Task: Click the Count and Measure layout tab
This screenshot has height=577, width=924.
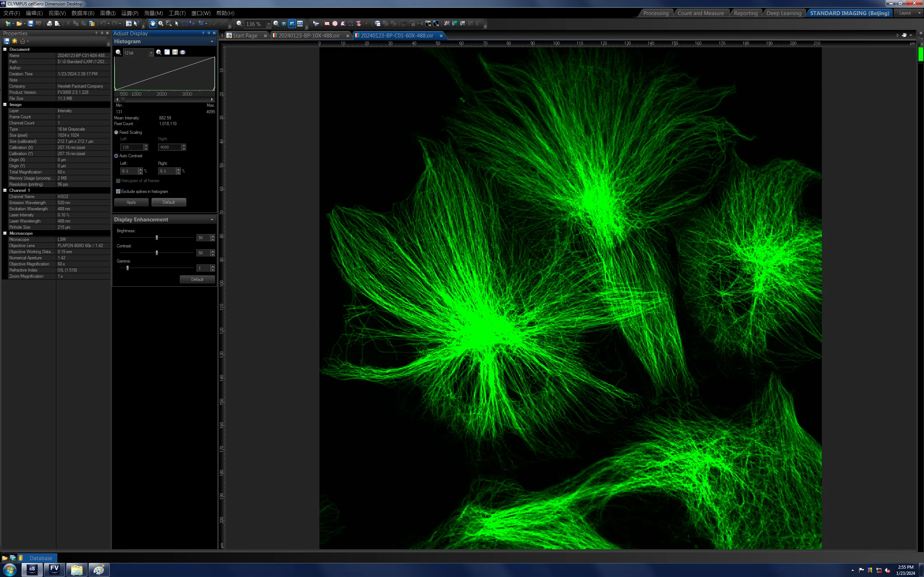Action: [701, 13]
